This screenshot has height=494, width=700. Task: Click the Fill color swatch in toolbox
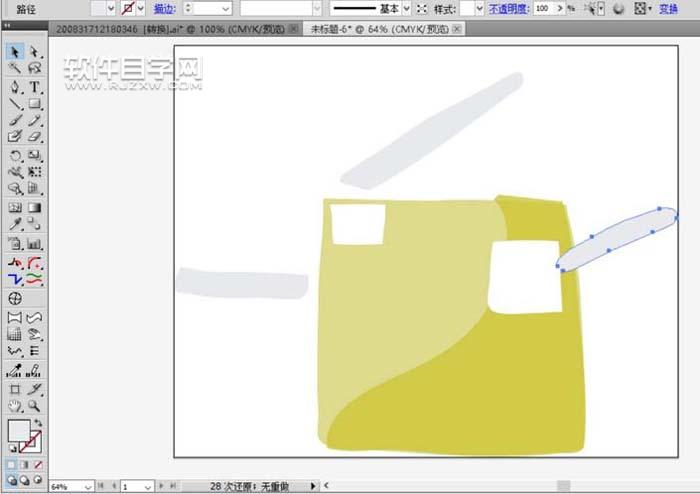click(x=19, y=432)
